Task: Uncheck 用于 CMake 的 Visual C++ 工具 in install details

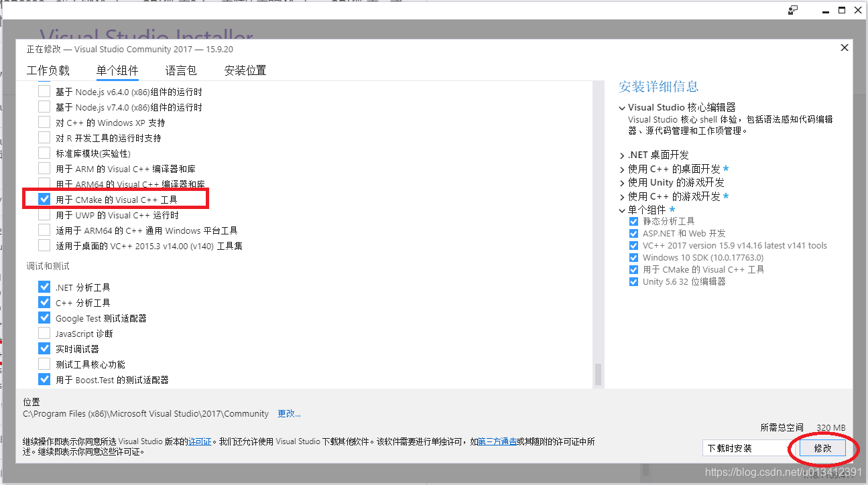Action: (633, 269)
